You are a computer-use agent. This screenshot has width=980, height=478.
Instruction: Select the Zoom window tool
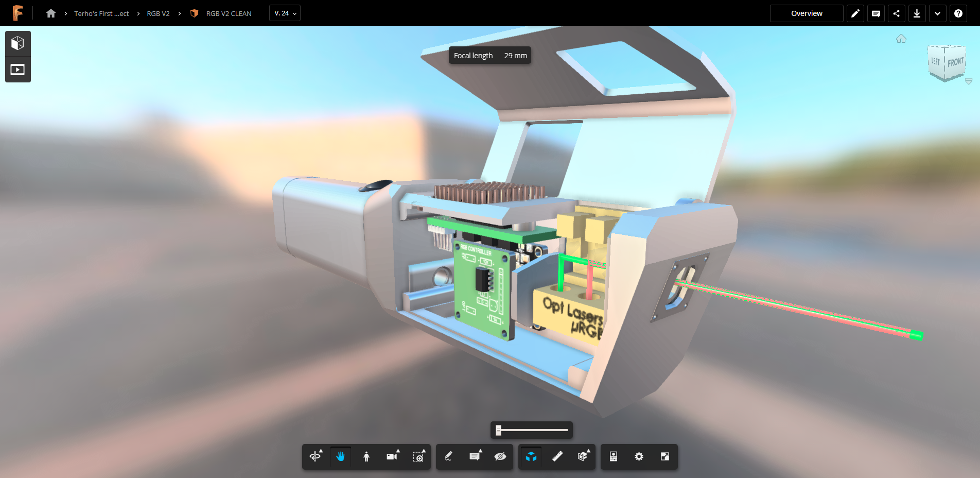tap(418, 456)
